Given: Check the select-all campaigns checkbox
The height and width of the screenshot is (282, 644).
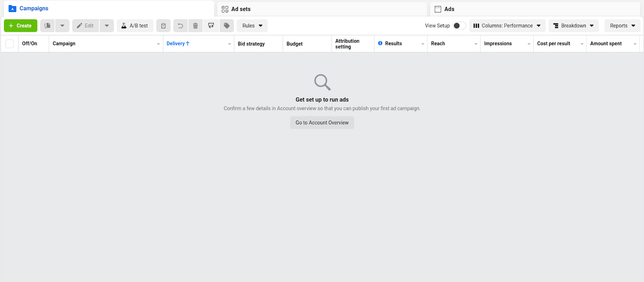Looking at the screenshot, I should pos(10,44).
